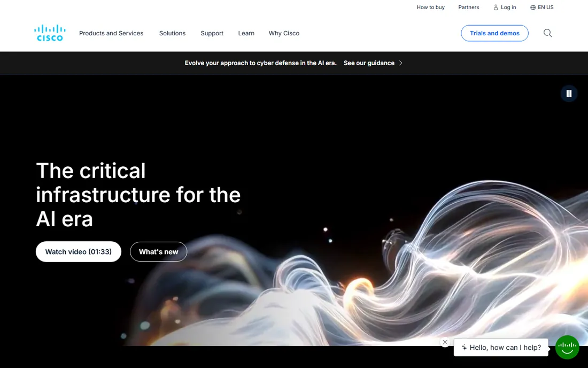The image size is (588, 368).
Task: Click the Trials and demos button
Action: click(x=494, y=33)
